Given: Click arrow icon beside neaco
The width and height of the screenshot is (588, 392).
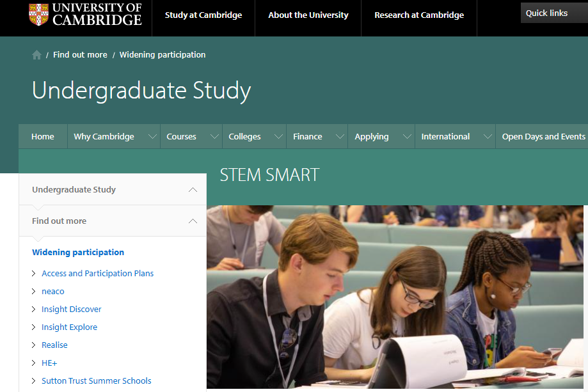Looking at the screenshot, I should pos(34,291).
